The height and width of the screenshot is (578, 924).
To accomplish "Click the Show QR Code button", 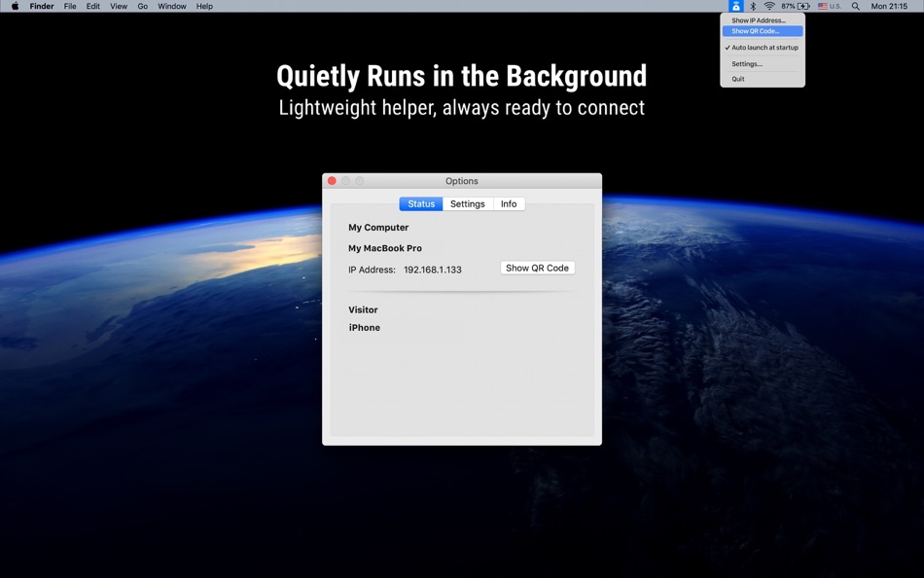I will [538, 268].
